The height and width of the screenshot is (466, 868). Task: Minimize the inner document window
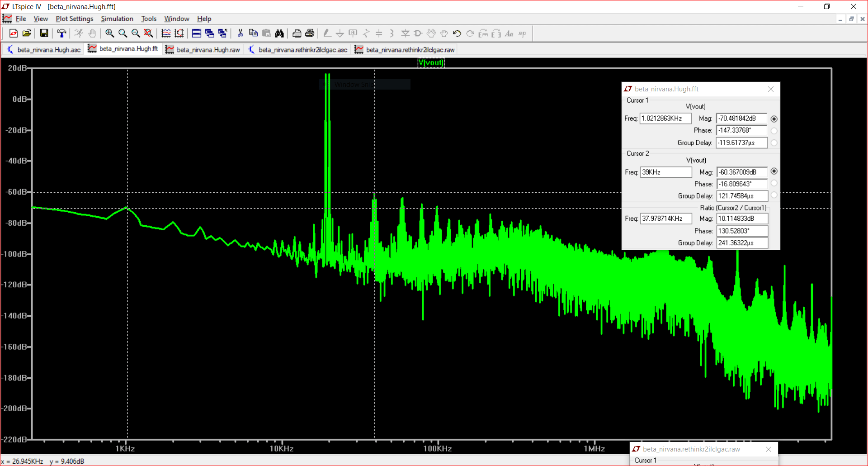click(840, 19)
